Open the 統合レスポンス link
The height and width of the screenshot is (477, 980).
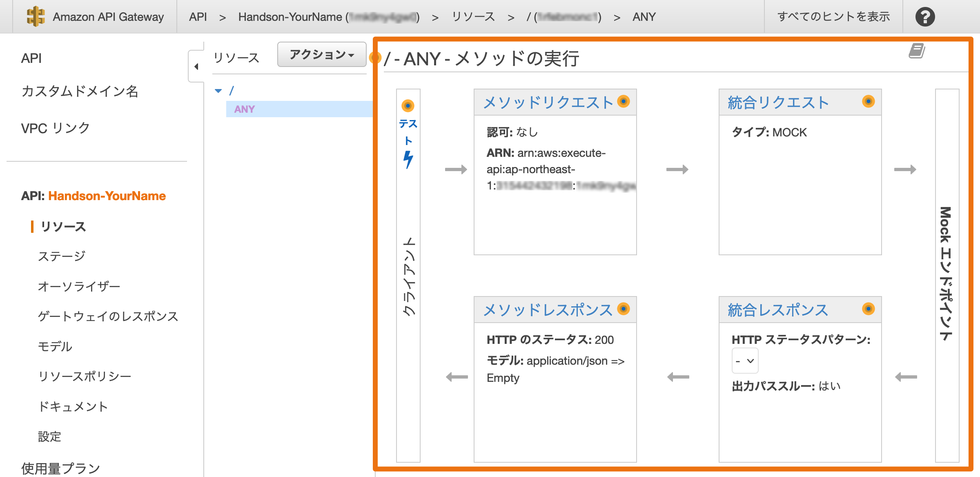pos(778,310)
